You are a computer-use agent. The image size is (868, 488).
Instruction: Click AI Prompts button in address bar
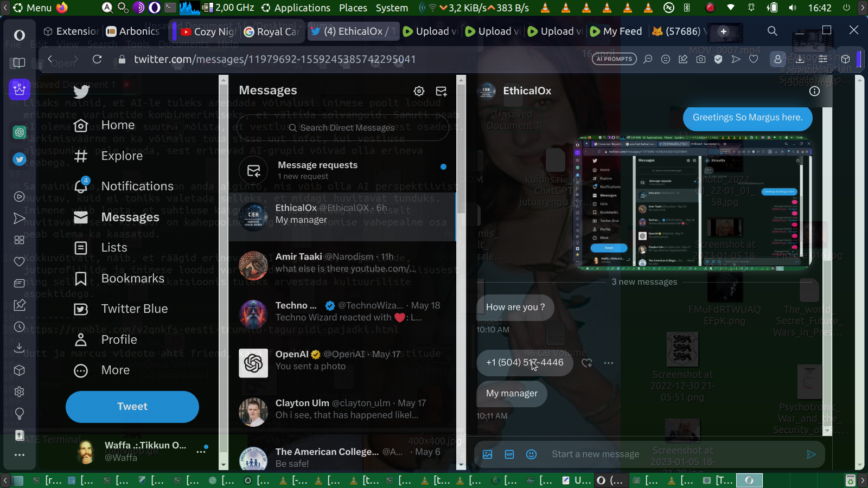615,59
